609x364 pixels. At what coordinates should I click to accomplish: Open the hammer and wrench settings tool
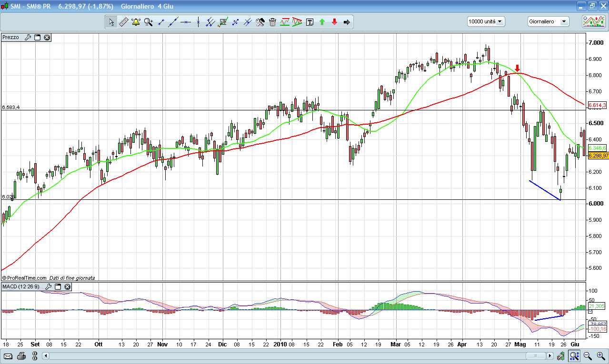pyautogui.click(x=260, y=22)
